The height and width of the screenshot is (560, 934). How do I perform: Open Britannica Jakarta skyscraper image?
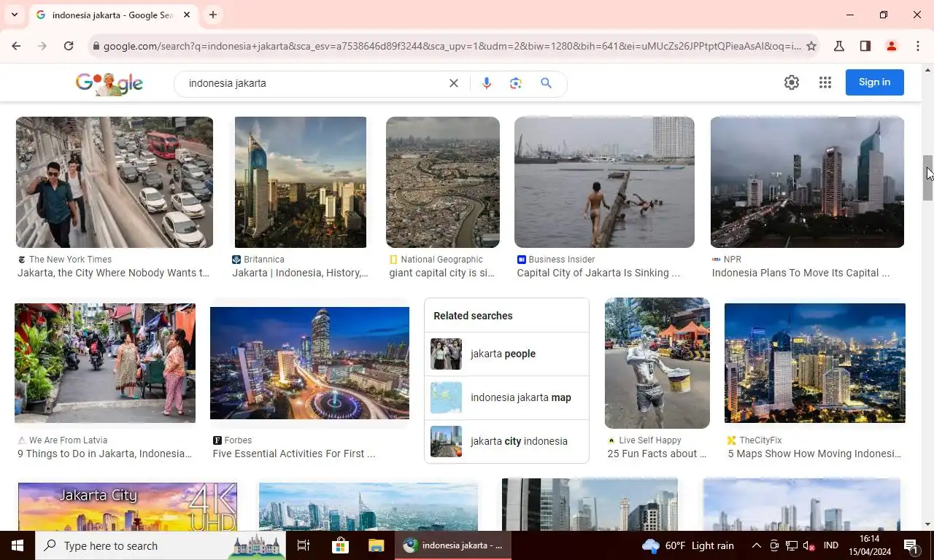[x=301, y=182]
